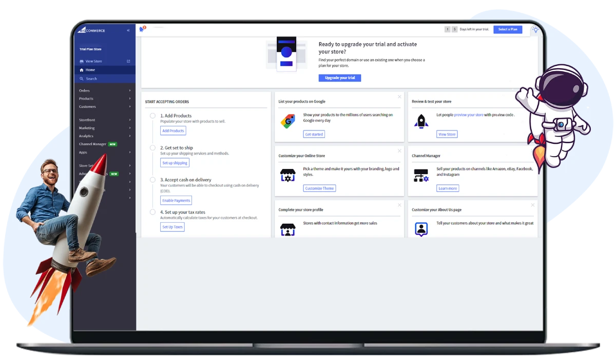The height and width of the screenshot is (364, 616).
Task: Open the notification bell
Action: (141, 29)
